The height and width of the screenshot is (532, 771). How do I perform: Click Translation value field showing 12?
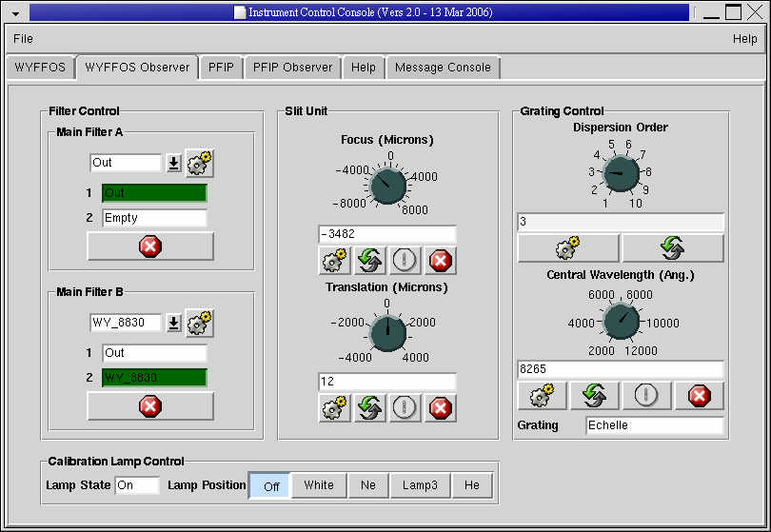(x=387, y=382)
